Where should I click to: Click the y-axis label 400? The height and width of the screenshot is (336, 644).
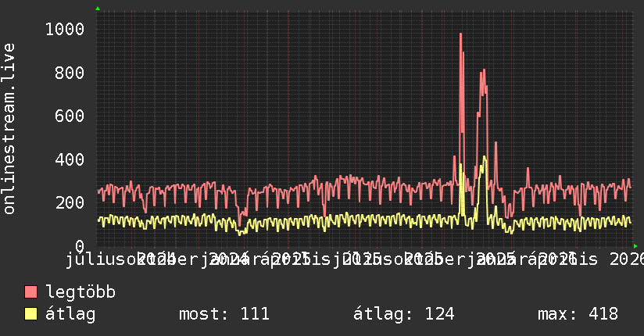(70, 159)
